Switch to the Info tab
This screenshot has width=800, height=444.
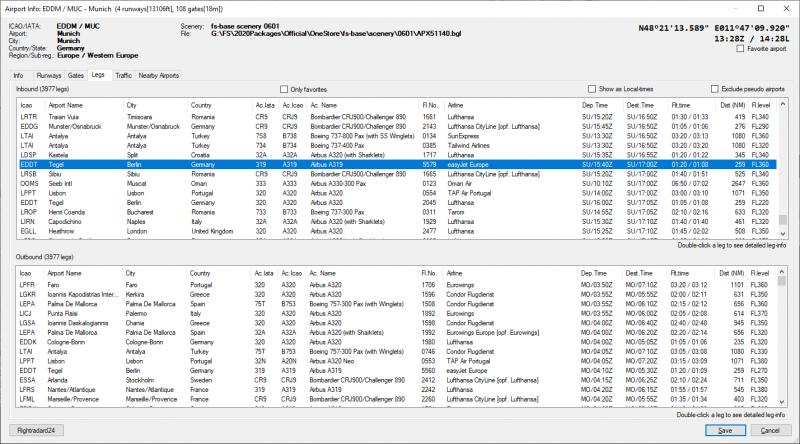pyautogui.click(x=18, y=75)
